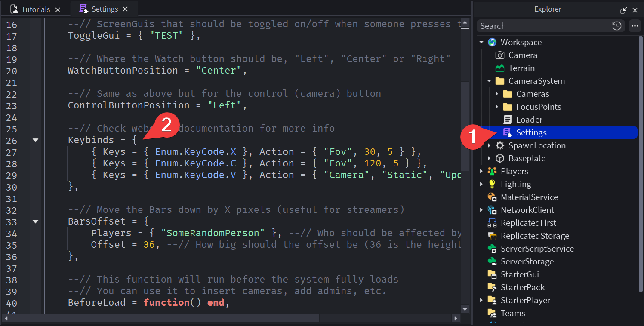Select ReplicatedStorage in the Explorer

[x=535, y=236]
